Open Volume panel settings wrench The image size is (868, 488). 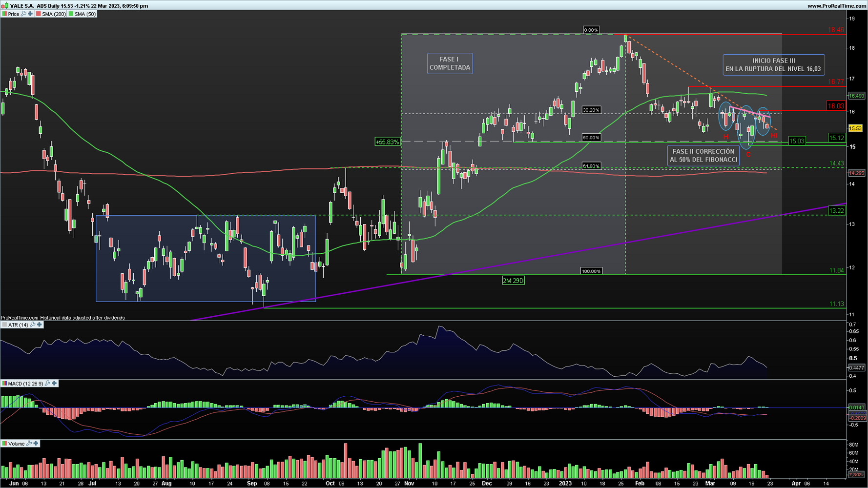click(x=29, y=444)
